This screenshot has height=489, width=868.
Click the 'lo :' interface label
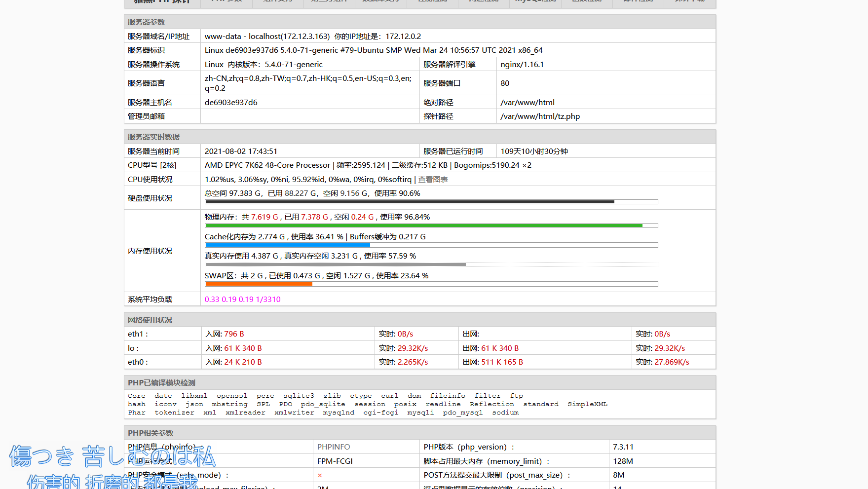pyautogui.click(x=133, y=348)
